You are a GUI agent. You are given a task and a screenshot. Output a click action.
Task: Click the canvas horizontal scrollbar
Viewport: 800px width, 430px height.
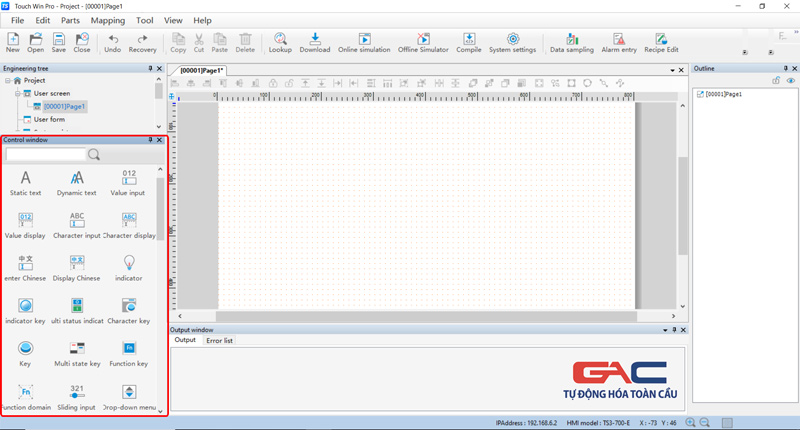(x=426, y=316)
